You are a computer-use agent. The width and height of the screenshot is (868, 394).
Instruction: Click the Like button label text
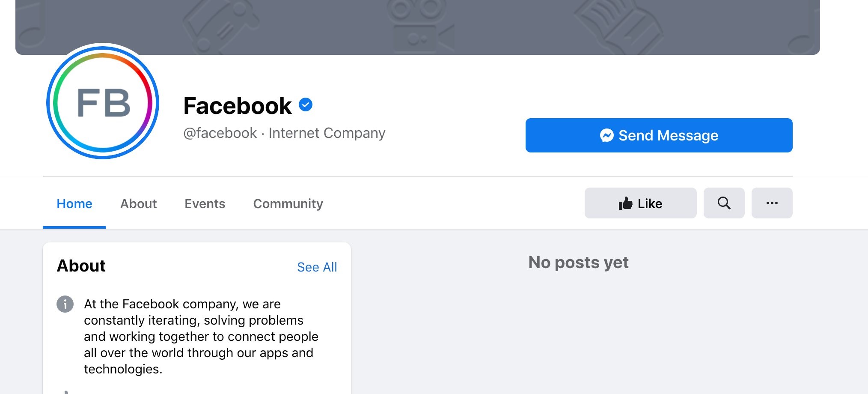click(x=650, y=204)
